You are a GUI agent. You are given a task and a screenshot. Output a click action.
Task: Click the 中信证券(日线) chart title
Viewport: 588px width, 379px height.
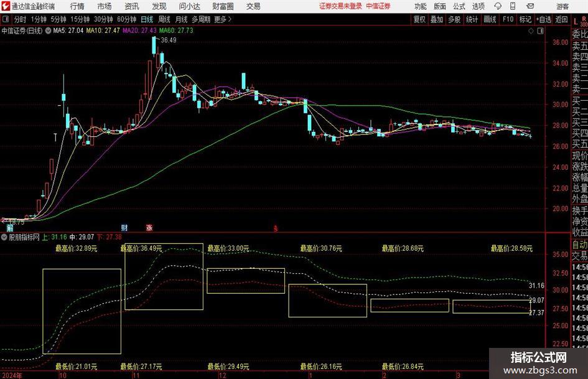pyautogui.click(x=22, y=30)
